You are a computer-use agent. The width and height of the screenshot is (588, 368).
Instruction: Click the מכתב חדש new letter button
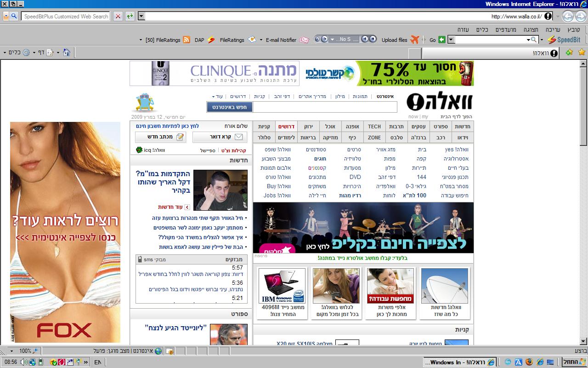point(160,137)
